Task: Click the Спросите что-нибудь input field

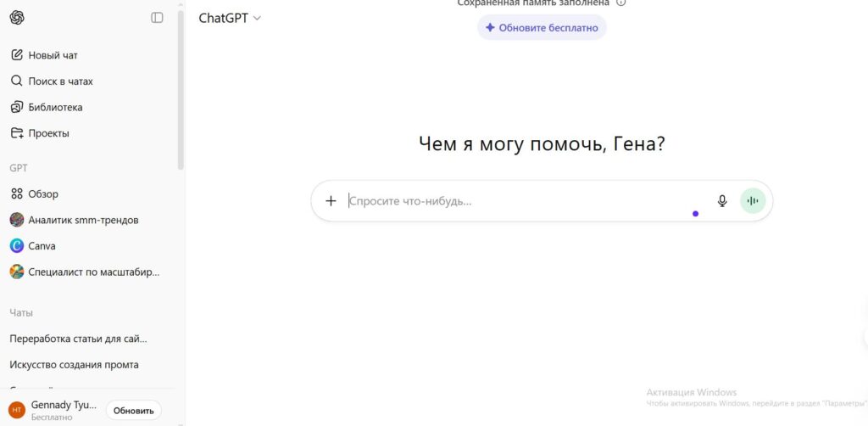Action: [x=509, y=201]
